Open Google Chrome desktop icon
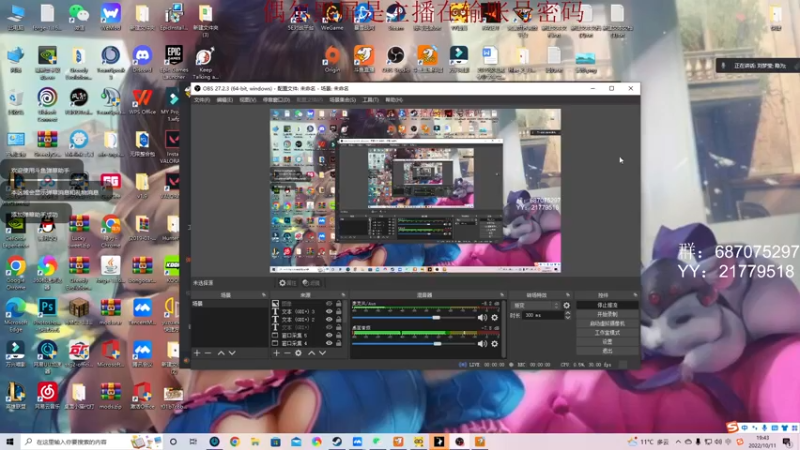800x450 pixels. (x=15, y=272)
